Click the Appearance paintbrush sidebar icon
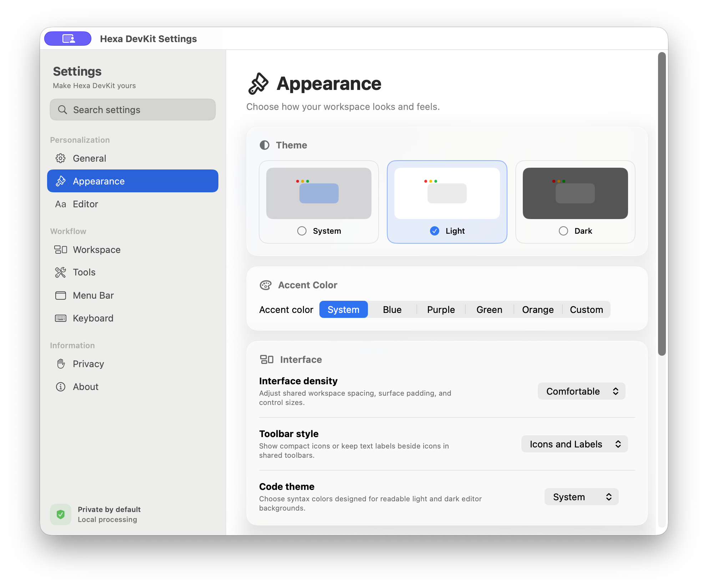The width and height of the screenshot is (708, 588). (61, 181)
